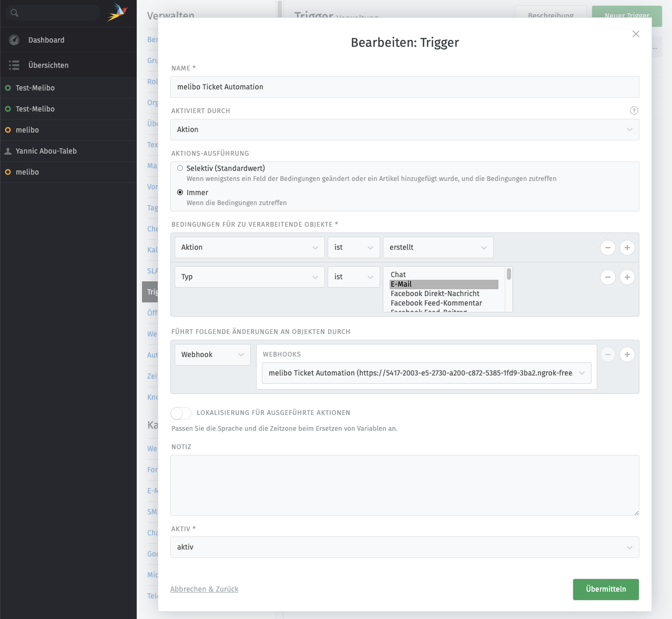Select the Selektiv (Standardwert) radio option
672x619 pixels.
tap(180, 168)
